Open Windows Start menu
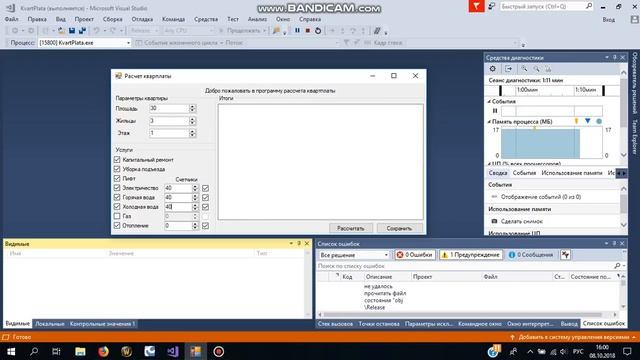The width and height of the screenshot is (640, 360). tap(11, 351)
